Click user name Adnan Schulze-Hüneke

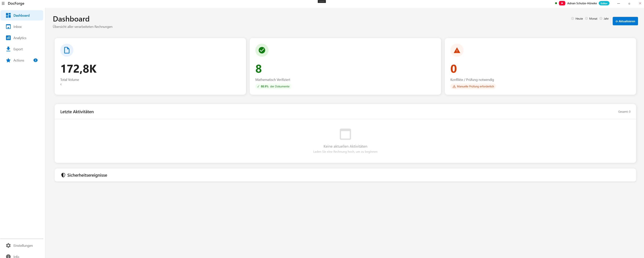click(582, 3)
